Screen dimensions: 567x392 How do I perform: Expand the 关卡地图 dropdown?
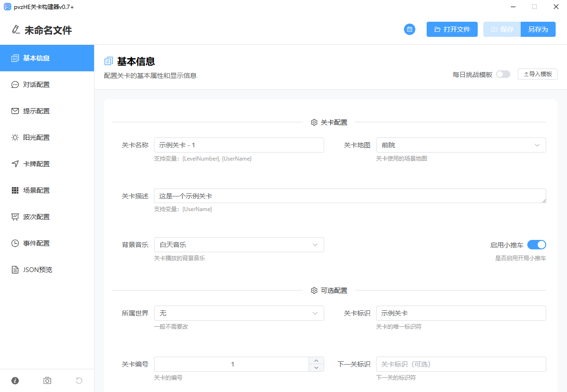point(461,145)
